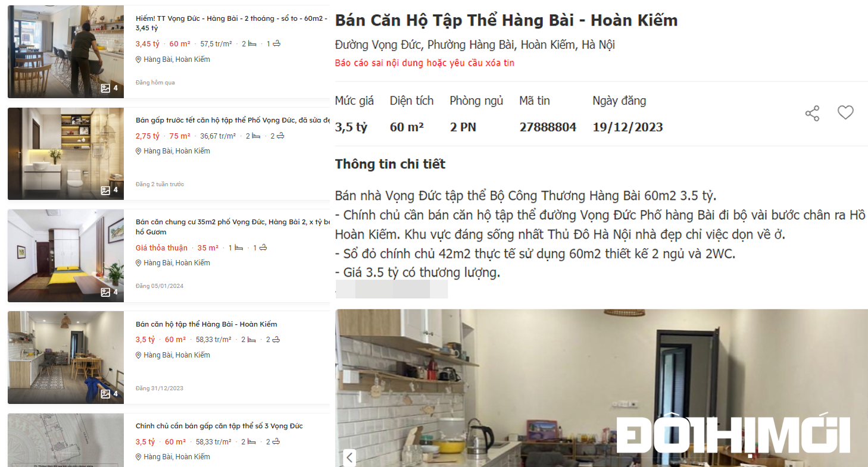Screen dimensions: 868x467
Task: Open listing 'Hiếm! TT Vọng Đức - Hàng Bài'
Action: [x=232, y=23]
